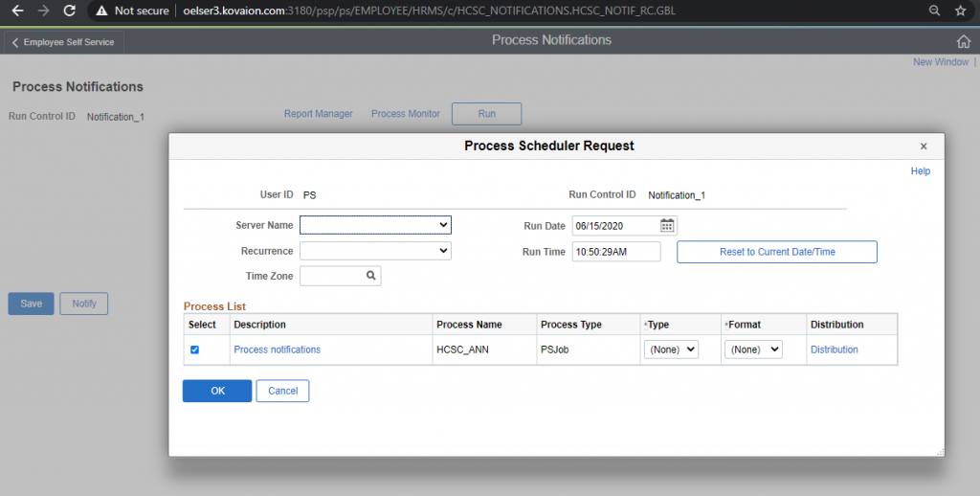
Task: Click the browser address bar URL
Action: pyautogui.click(x=430, y=11)
